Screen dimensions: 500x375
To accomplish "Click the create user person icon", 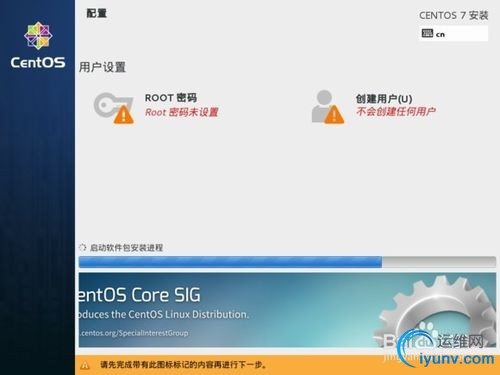I will pos(327,107).
